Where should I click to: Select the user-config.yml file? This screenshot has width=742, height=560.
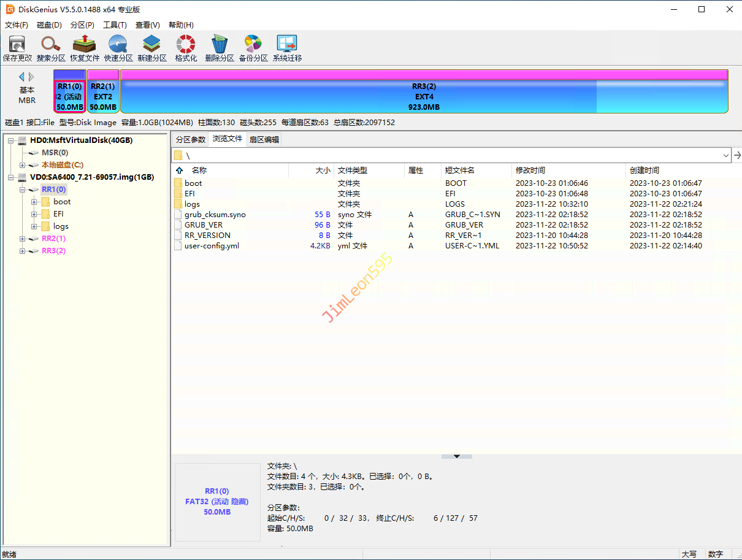pyautogui.click(x=212, y=246)
